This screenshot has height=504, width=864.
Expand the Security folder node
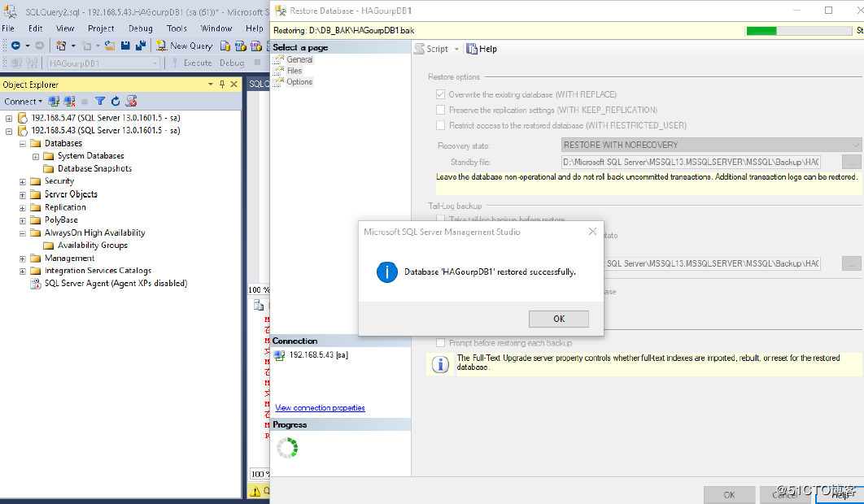coord(23,182)
